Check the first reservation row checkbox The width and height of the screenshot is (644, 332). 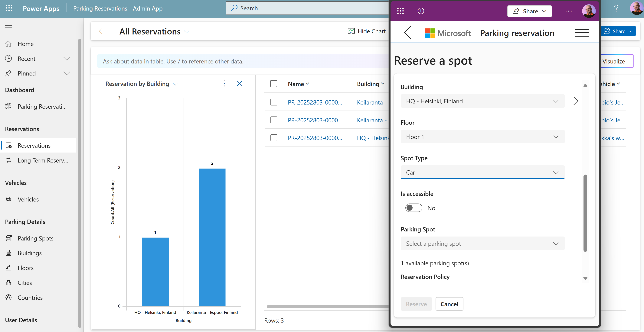click(x=274, y=102)
